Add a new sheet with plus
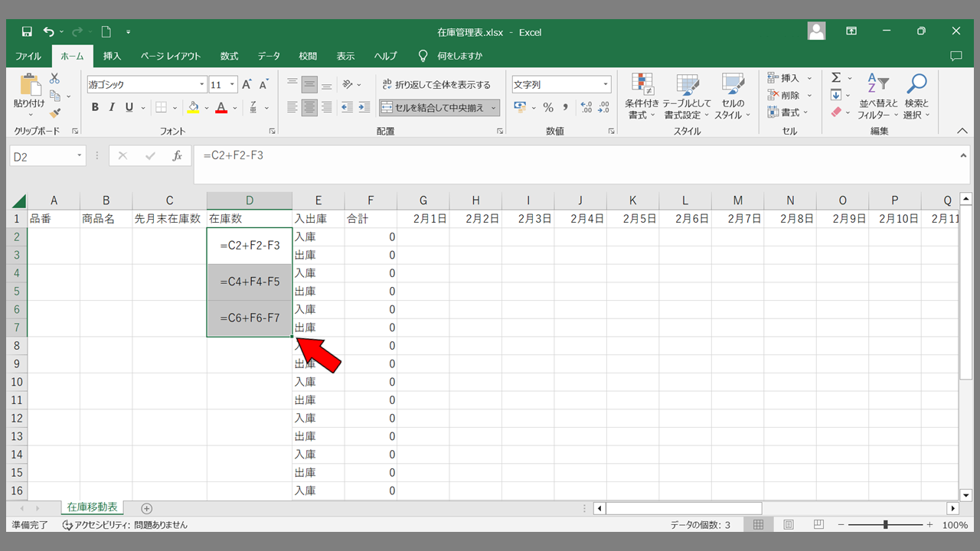 [x=147, y=508]
